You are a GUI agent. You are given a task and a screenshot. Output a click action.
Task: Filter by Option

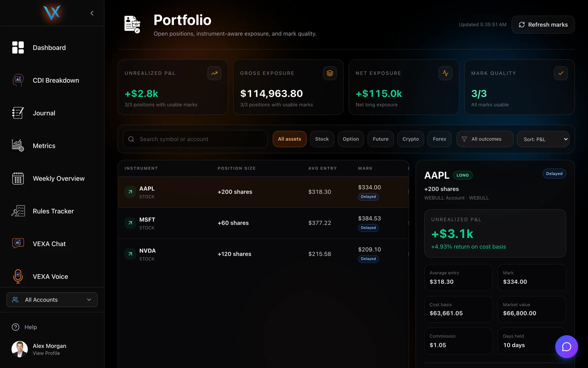(351, 139)
